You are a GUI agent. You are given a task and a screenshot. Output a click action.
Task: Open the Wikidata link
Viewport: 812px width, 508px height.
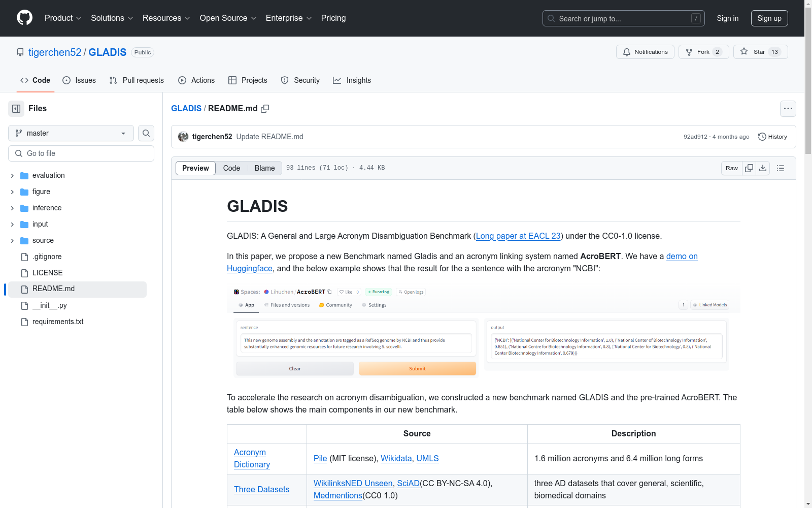(x=396, y=459)
